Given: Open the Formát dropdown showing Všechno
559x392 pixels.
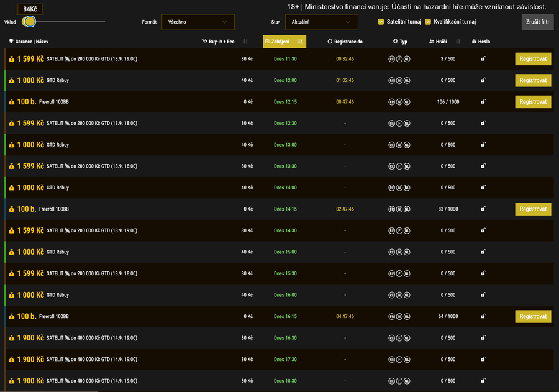Looking at the screenshot, I should point(198,22).
